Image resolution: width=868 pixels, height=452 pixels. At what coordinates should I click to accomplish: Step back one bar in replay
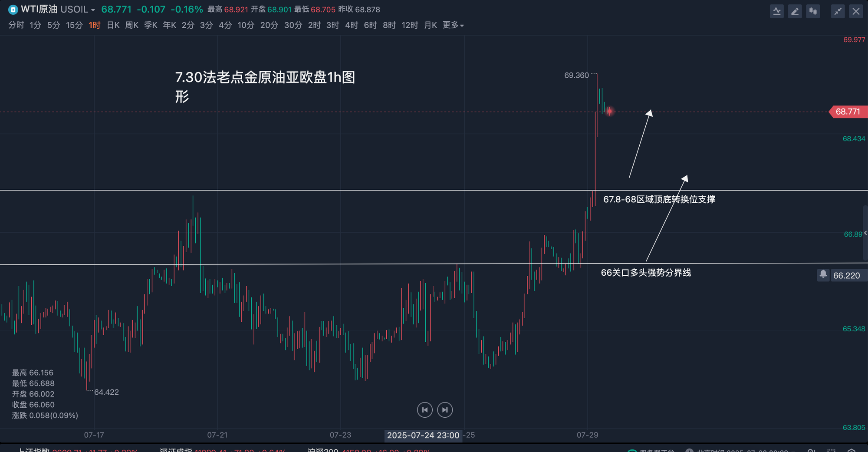click(425, 410)
